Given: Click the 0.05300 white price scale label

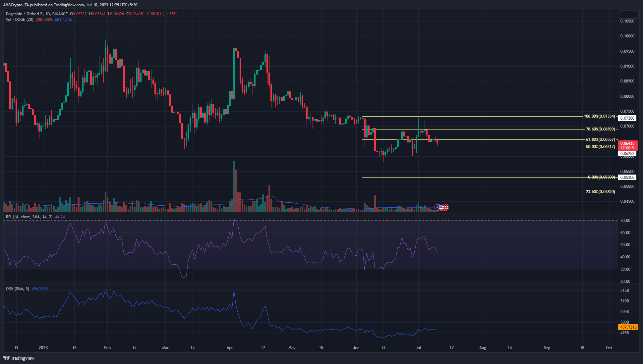Looking at the screenshot, I should [x=627, y=178].
